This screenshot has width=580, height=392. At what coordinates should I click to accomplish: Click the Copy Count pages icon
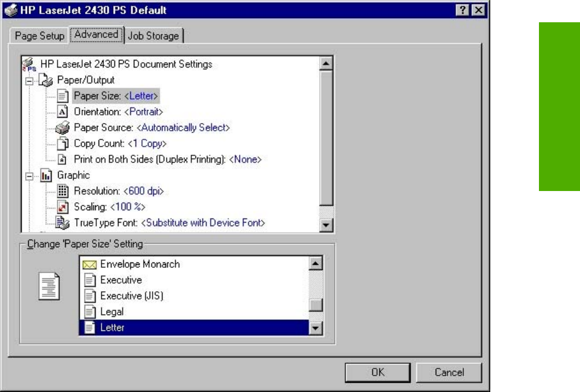(x=63, y=144)
